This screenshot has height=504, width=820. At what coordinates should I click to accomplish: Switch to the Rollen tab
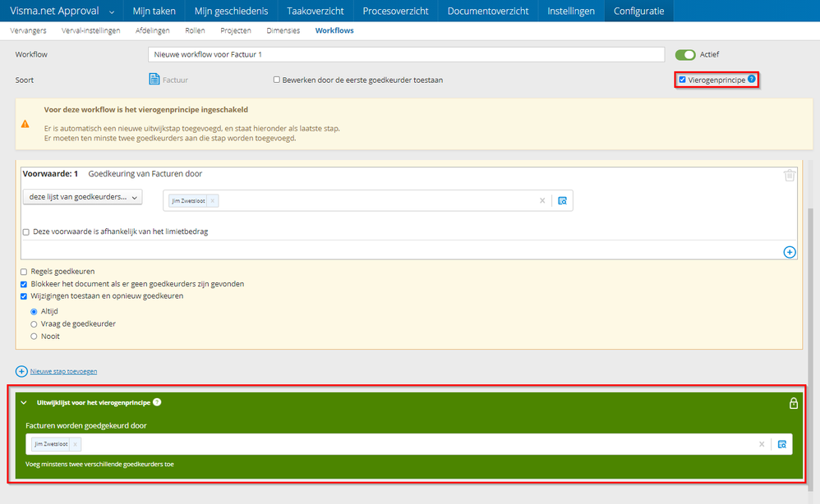click(195, 30)
